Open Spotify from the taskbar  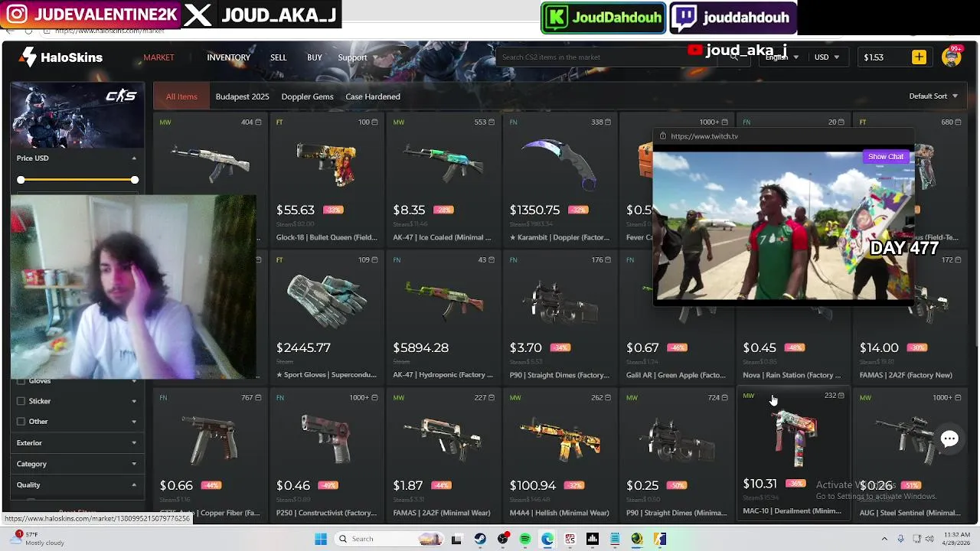point(524,539)
